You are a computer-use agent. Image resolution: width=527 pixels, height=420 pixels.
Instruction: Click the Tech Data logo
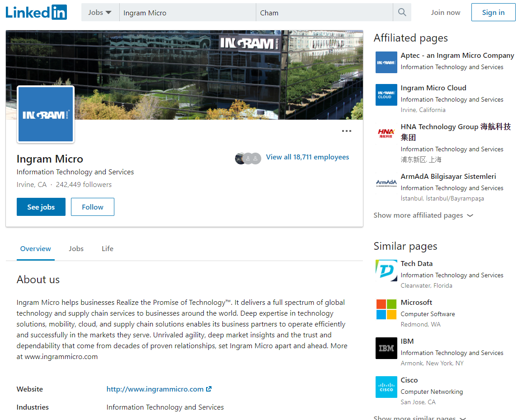386,270
